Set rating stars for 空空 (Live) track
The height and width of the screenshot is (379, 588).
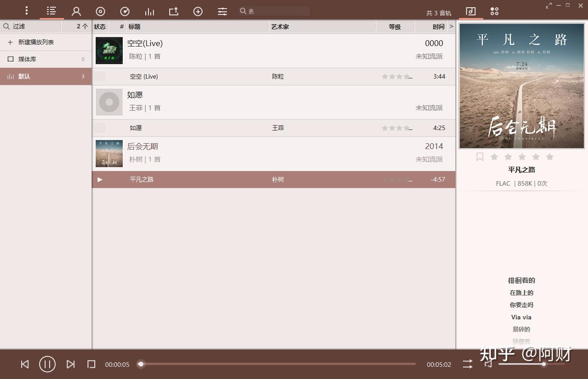(397, 76)
